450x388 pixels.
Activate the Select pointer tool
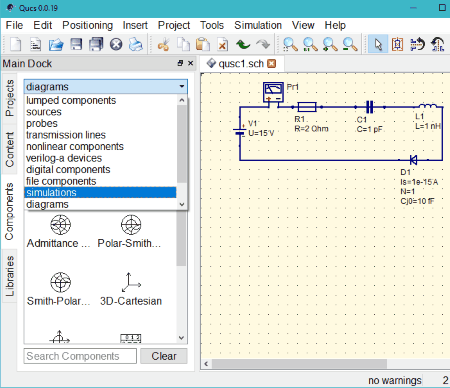(378, 44)
